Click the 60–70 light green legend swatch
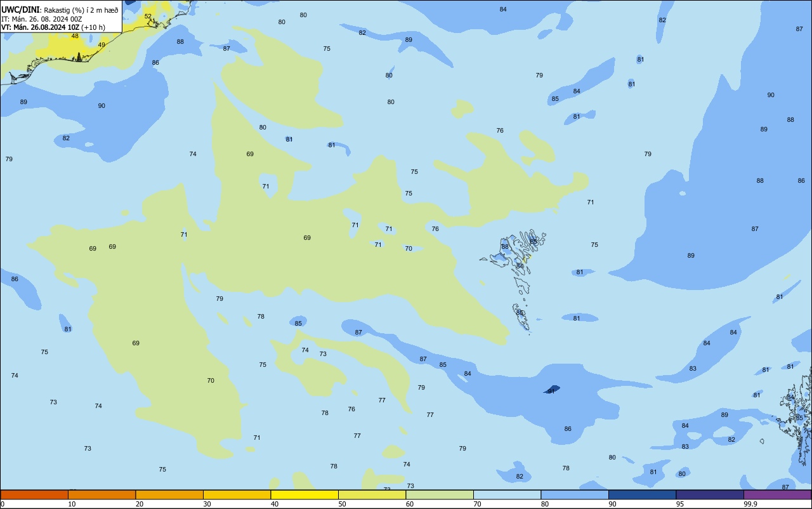The width and height of the screenshot is (812, 509). click(440, 494)
